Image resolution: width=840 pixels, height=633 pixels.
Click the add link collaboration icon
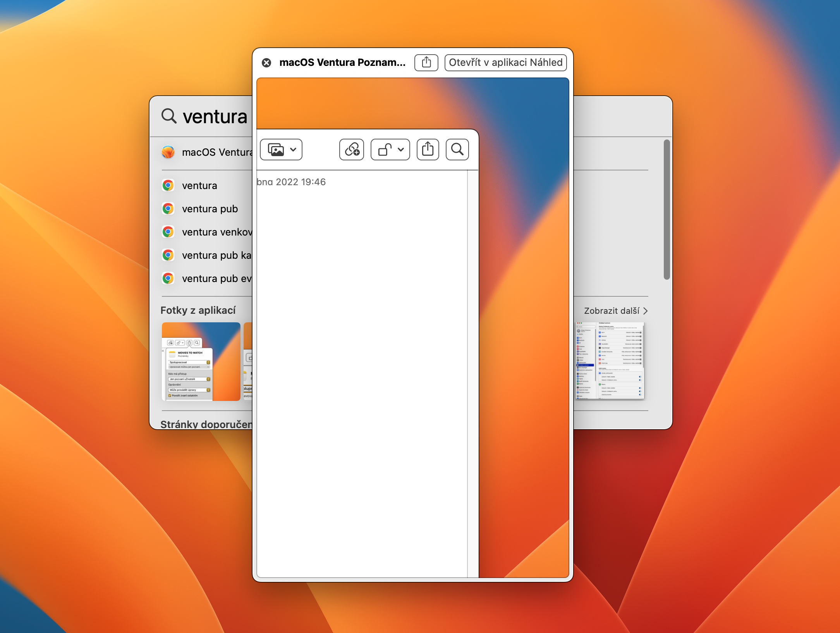click(x=352, y=150)
